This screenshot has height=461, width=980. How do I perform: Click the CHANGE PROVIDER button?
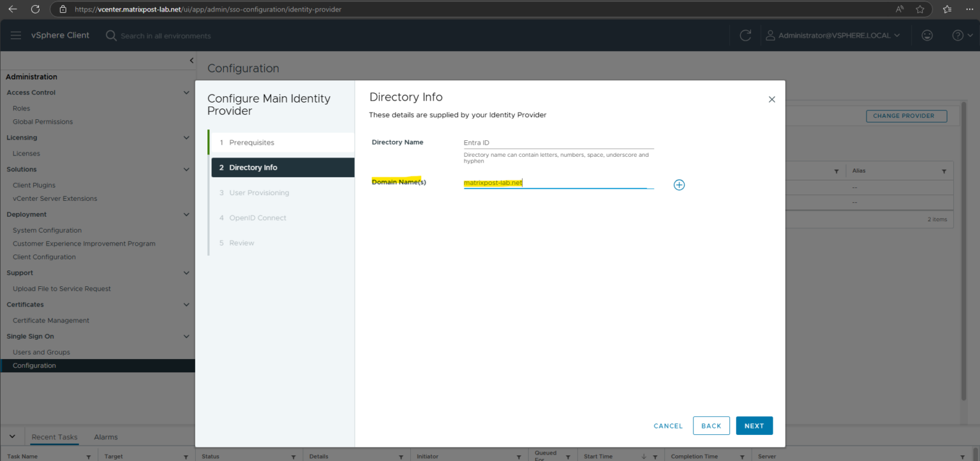[906, 115]
